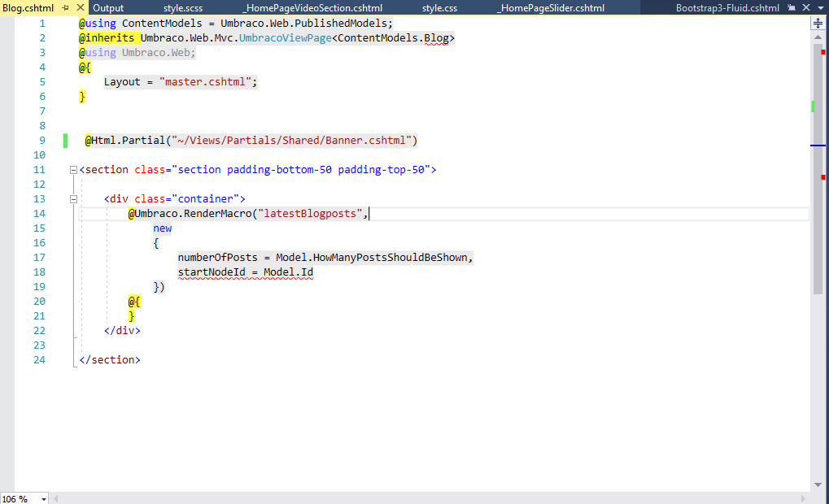The width and height of the screenshot is (829, 504).
Task: Switch to the style.css tab
Action: point(439,8)
